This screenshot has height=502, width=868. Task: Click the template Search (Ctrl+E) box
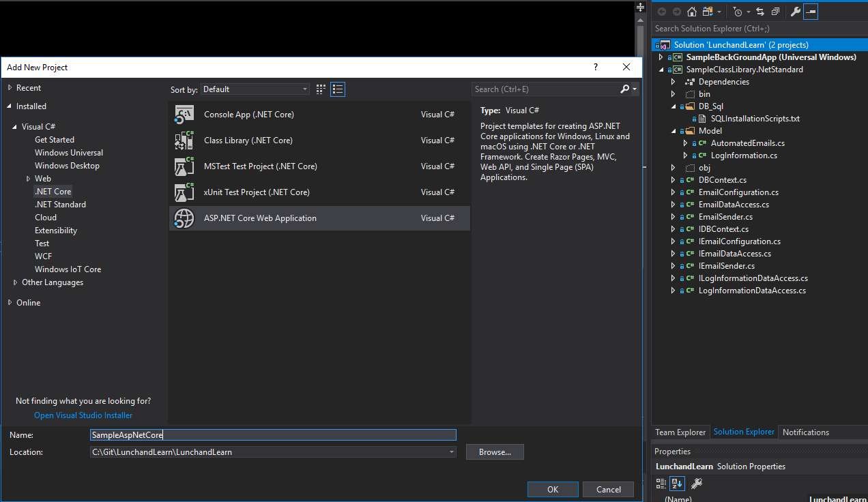pos(545,89)
